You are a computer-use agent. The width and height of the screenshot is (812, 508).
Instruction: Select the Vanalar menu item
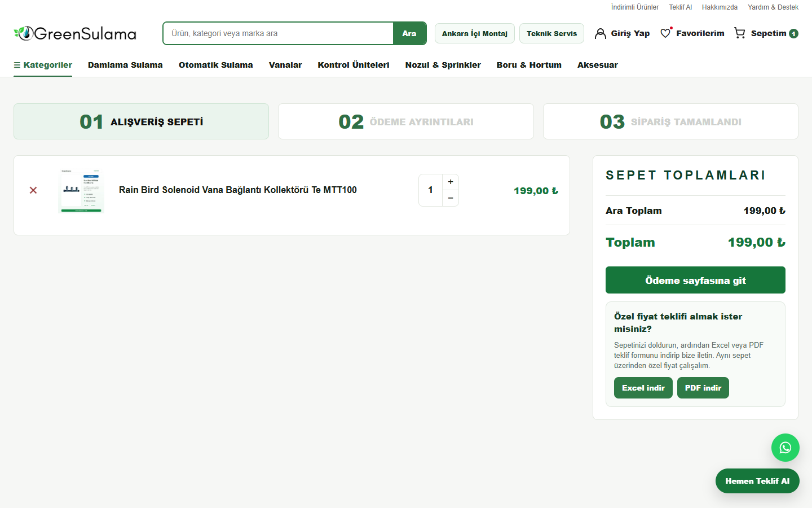click(285, 65)
